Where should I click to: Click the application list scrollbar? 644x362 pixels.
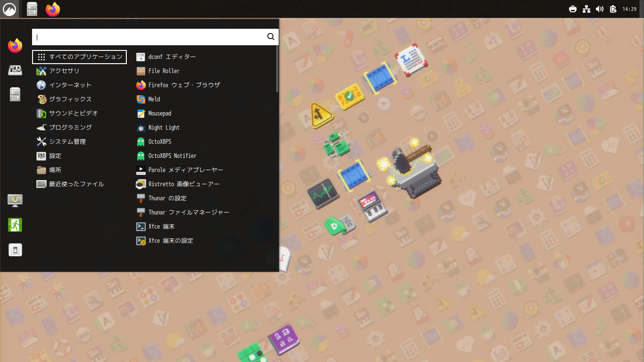click(277, 70)
